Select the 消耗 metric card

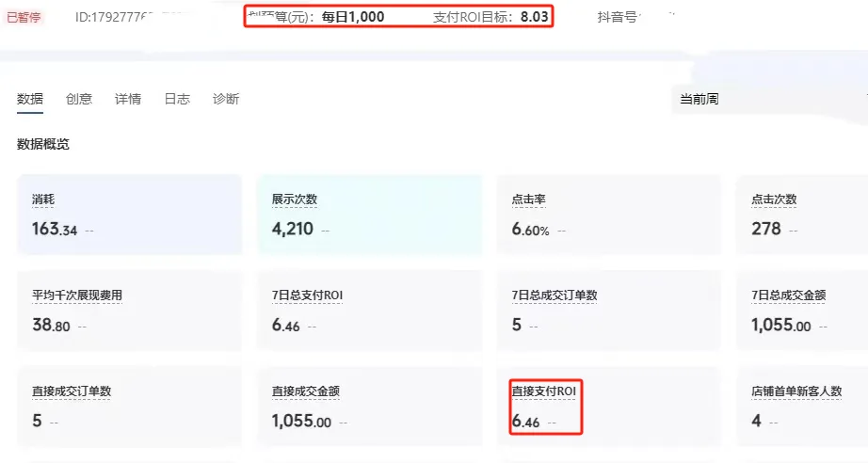click(x=129, y=215)
